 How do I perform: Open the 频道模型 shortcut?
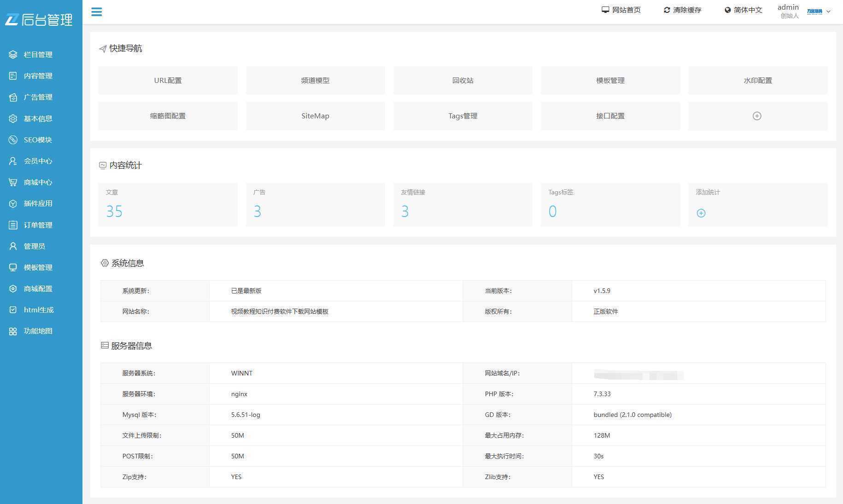pos(316,80)
